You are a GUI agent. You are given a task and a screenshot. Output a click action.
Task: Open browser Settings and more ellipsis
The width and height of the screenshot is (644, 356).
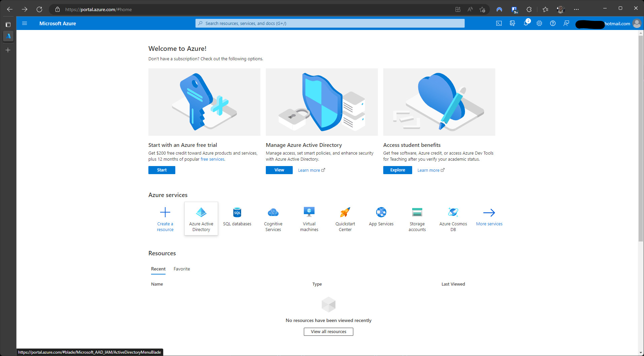tap(576, 9)
